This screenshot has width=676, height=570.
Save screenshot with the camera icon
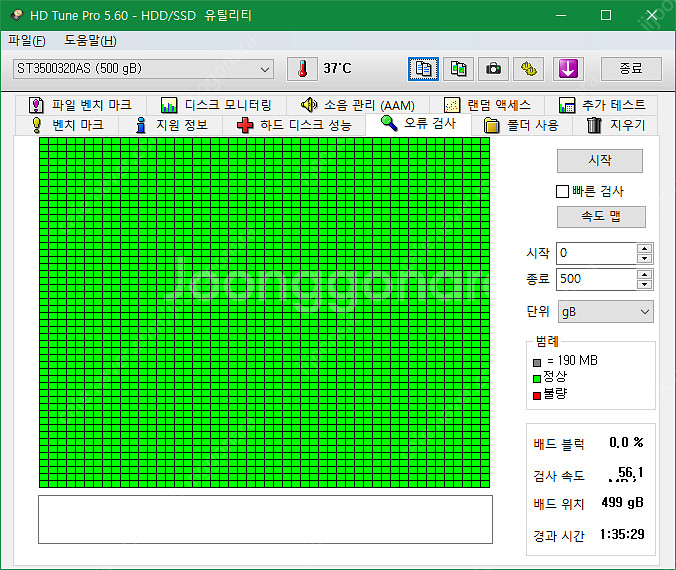[x=493, y=69]
